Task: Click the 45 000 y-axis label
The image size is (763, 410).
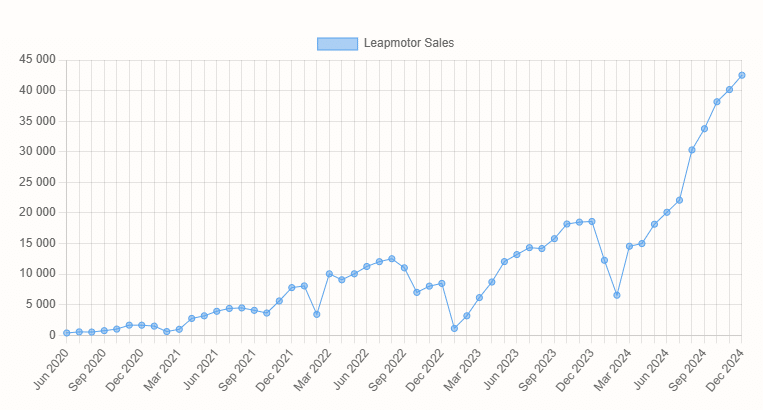Action: coord(37,60)
